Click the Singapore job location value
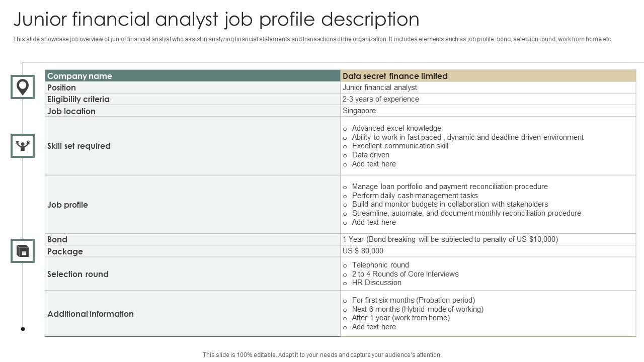The image size is (644, 362). pyautogui.click(x=359, y=111)
